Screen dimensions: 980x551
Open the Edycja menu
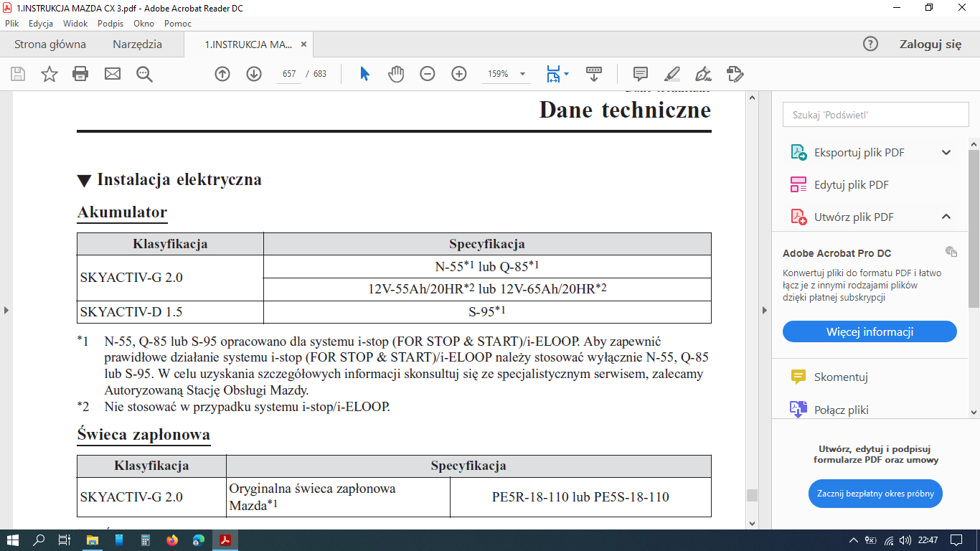pos(41,23)
